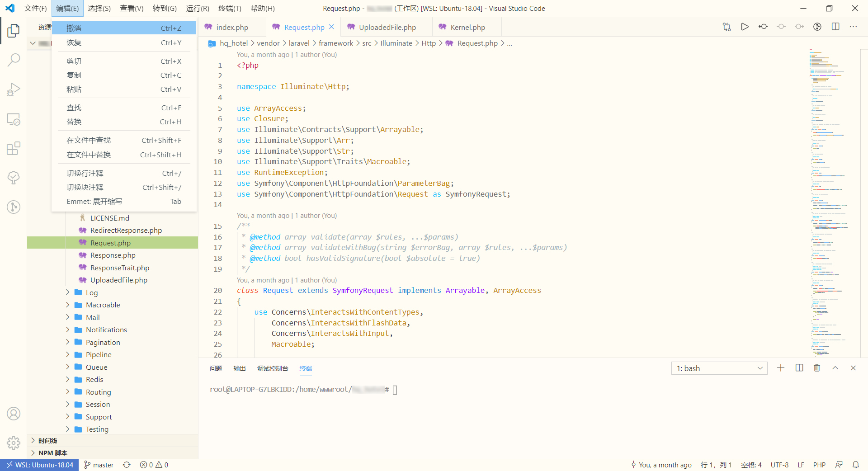Screen dimensions: 868x471
Task: Close the terminal panel
Action: click(x=854, y=368)
